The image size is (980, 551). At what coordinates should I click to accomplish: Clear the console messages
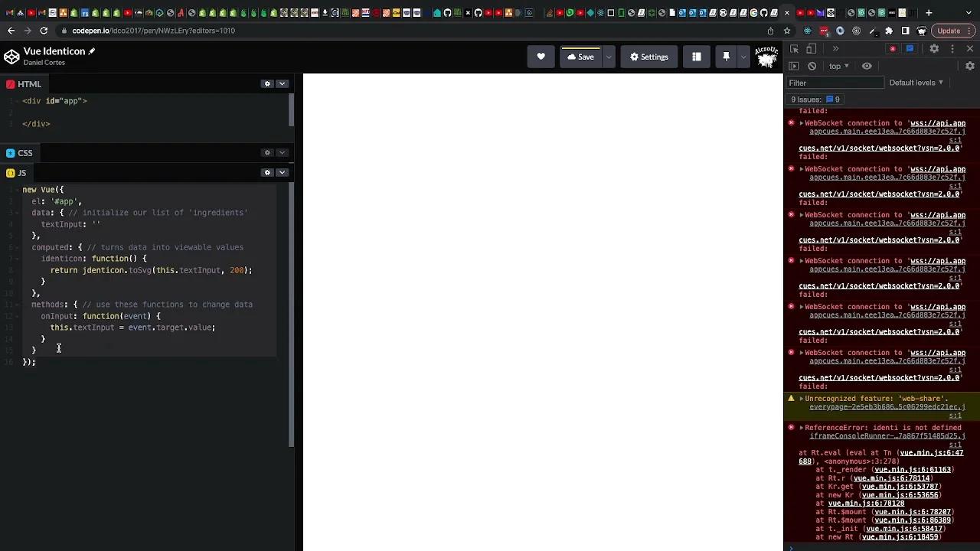coord(812,66)
